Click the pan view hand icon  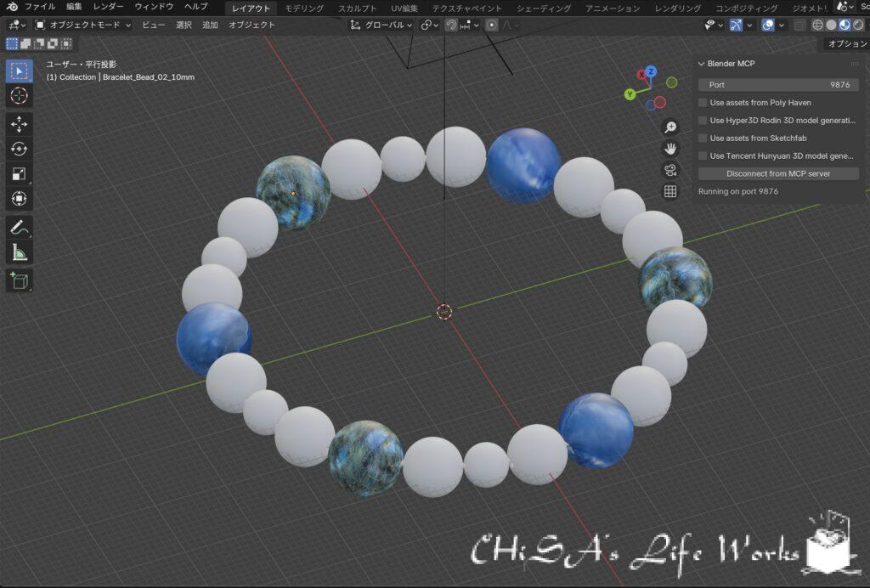tap(670, 149)
